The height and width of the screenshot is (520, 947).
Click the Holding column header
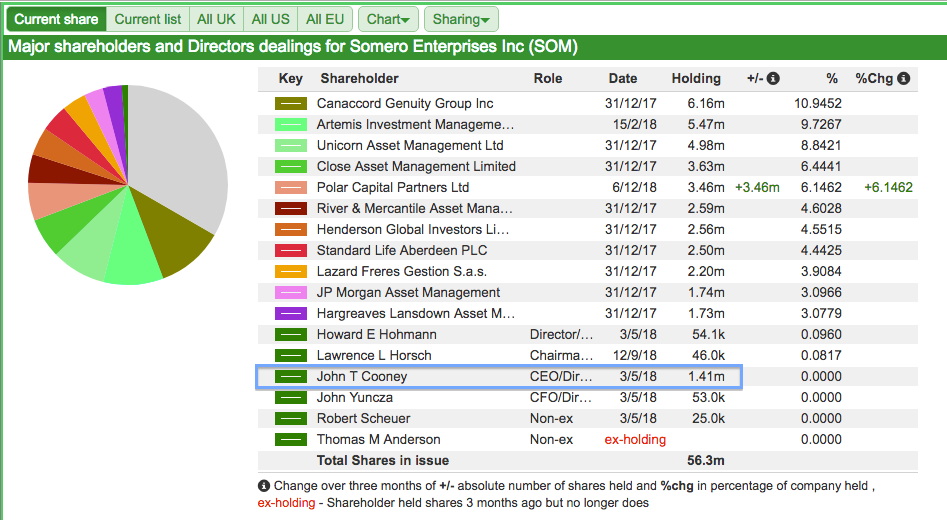point(696,79)
